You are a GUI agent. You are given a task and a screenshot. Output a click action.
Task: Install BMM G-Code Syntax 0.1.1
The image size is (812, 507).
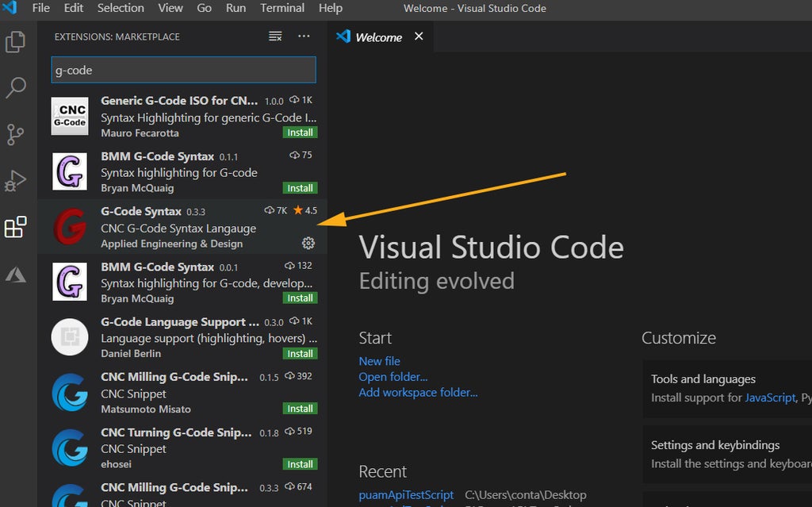pyautogui.click(x=301, y=188)
